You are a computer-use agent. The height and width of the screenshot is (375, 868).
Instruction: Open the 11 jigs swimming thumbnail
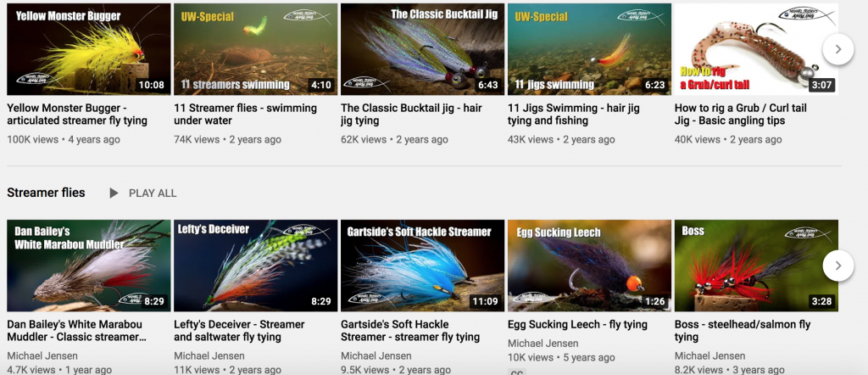point(590,49)
